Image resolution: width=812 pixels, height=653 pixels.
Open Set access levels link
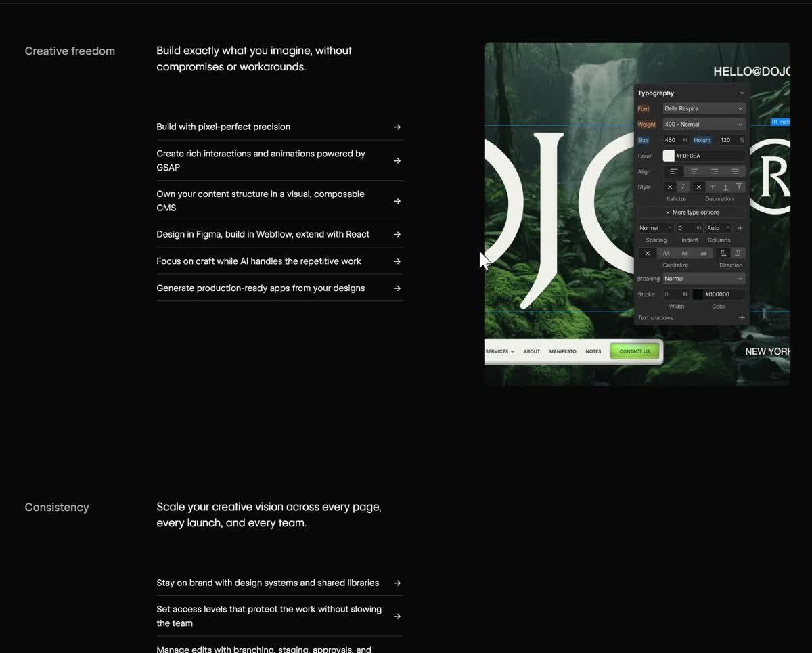coord(269,616)
